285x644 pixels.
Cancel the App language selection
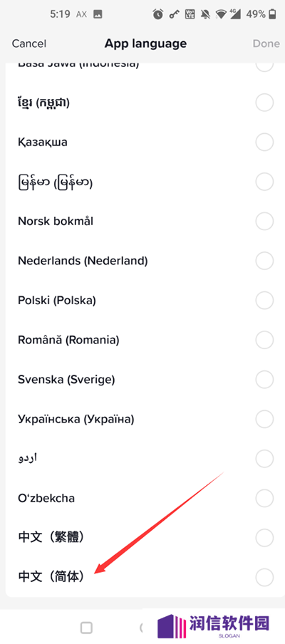[28, 43]
